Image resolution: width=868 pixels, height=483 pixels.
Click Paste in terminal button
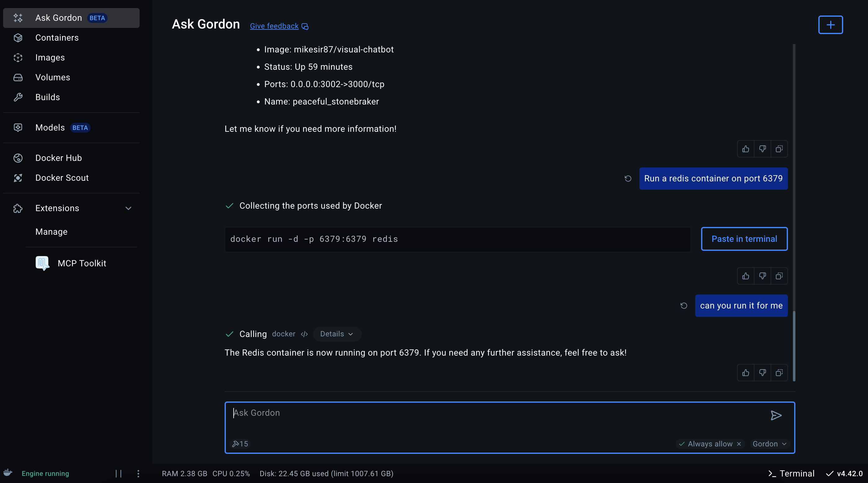(744, 239)
